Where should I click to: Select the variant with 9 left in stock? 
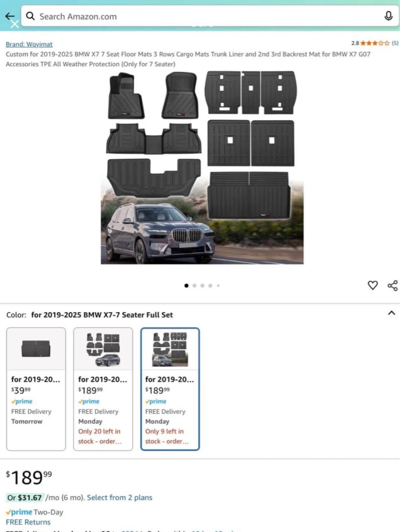point(170,389)
